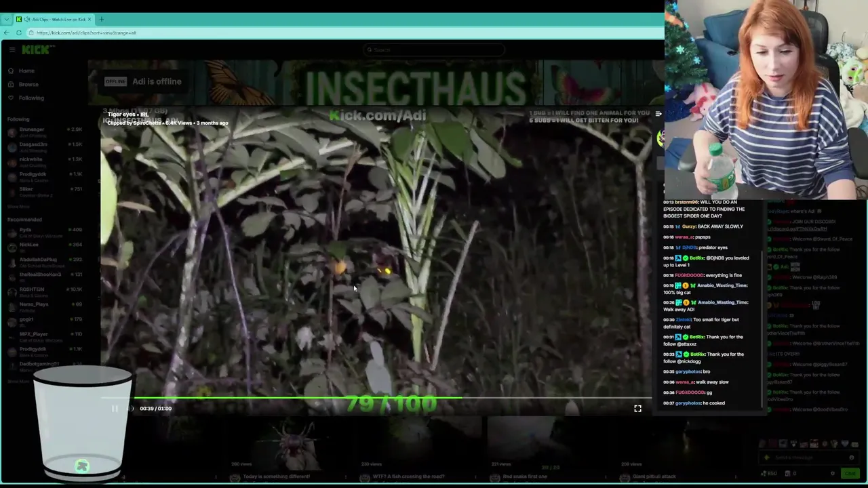Open chat settings gear icon
868x488 pixels.
(x=833, y=474)
